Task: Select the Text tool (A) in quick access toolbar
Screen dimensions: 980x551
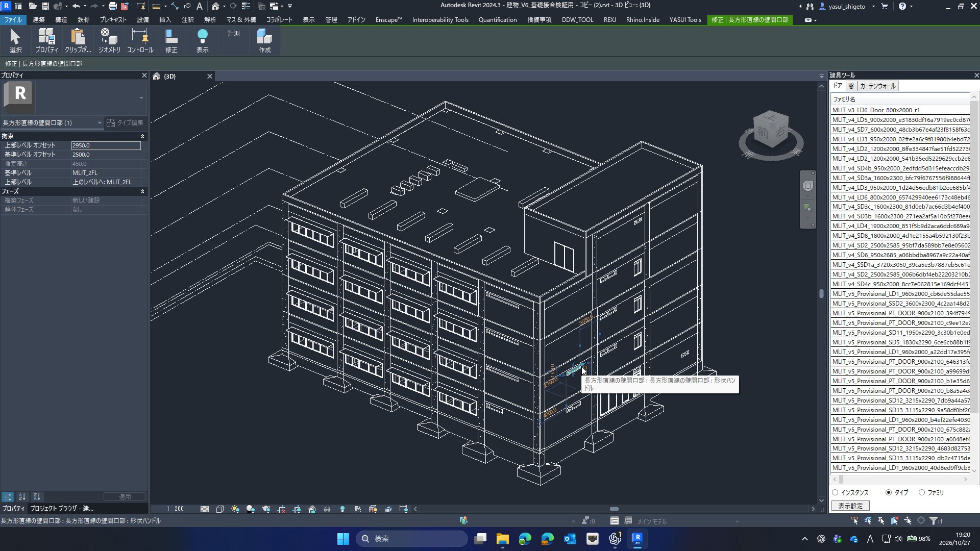Action: 200,6
